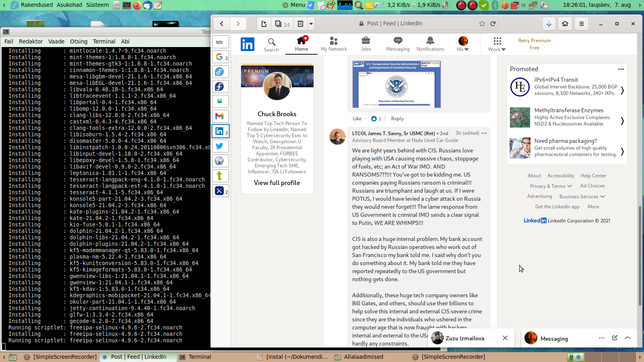Expand the Me profile dropdown
Screen dimensions: 644x362
(x=463, y=44)
